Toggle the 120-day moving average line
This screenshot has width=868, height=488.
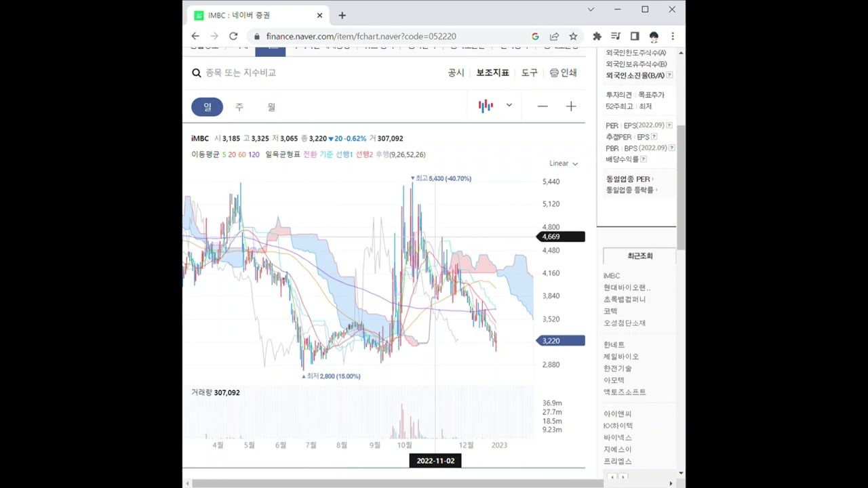pos(254,155)
